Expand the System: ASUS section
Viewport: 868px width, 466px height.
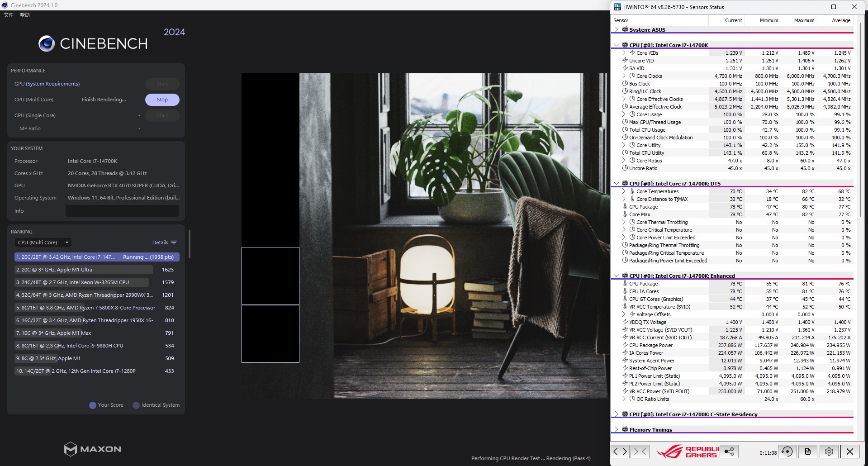617,29
